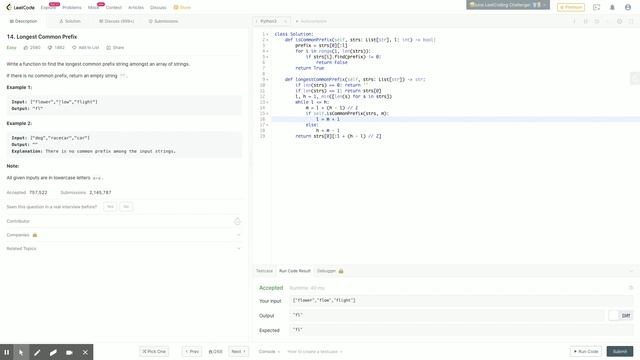Click the help icon beside Accepted result
The image size is (640, 360).
(x=631, y=288)
